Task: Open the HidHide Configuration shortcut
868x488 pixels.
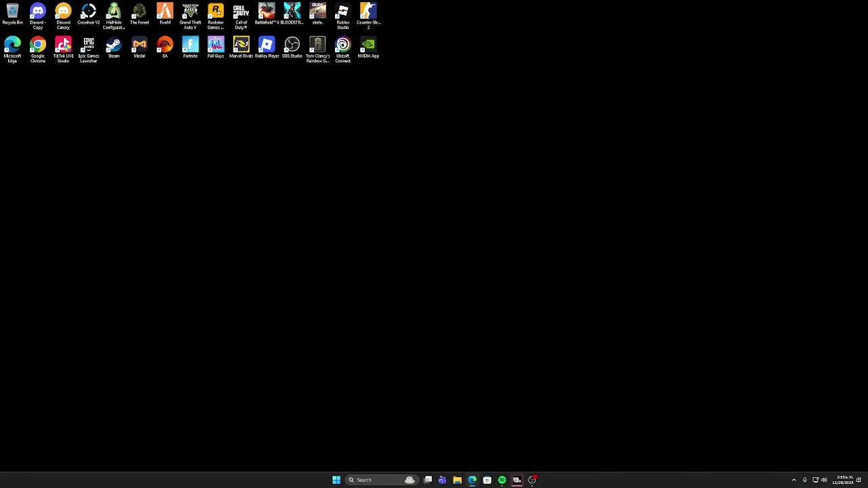Action: (114, 16)
